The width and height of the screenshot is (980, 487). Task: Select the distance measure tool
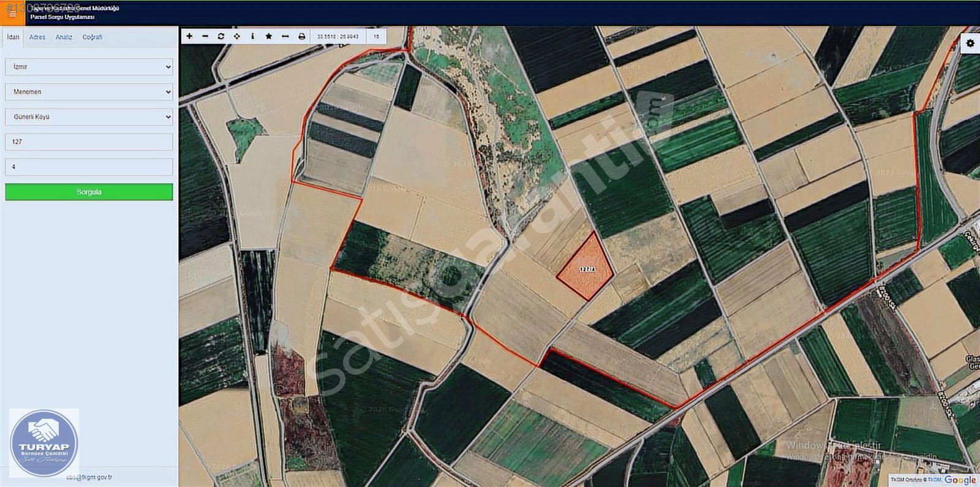click(x=285, y=36)
